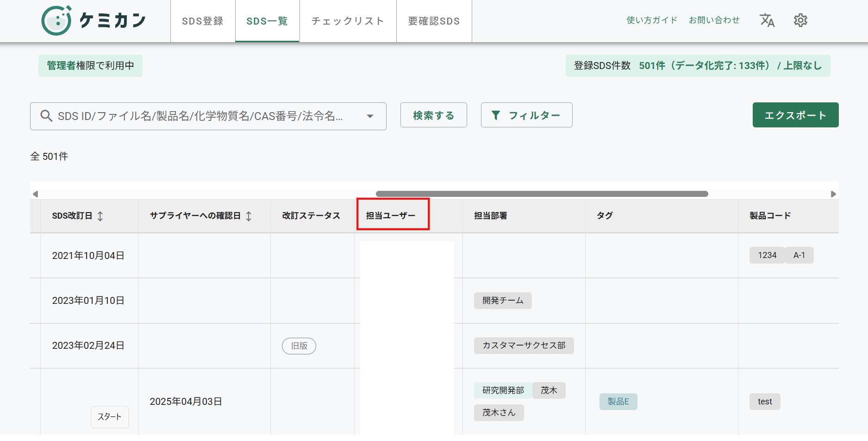This screenshot has width=868, height=441.
Task: Open the settings gear icon
Action: [x=800, y=20]
